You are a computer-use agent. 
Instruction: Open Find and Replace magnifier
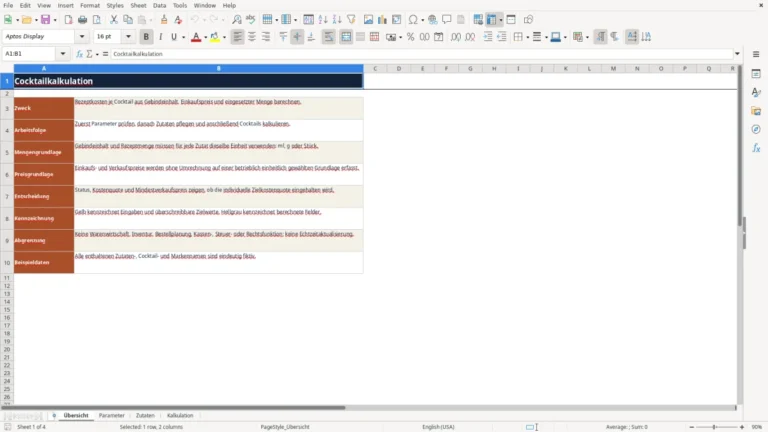237,20
